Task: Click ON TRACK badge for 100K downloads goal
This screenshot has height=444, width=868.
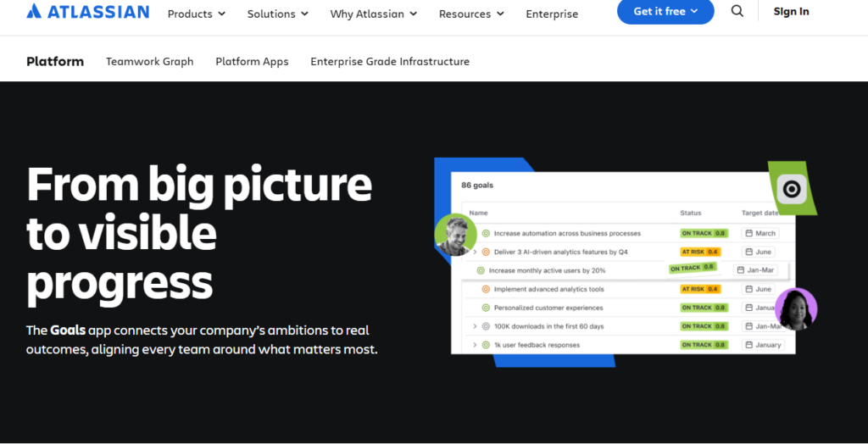Action: click(x=704, y=326)
